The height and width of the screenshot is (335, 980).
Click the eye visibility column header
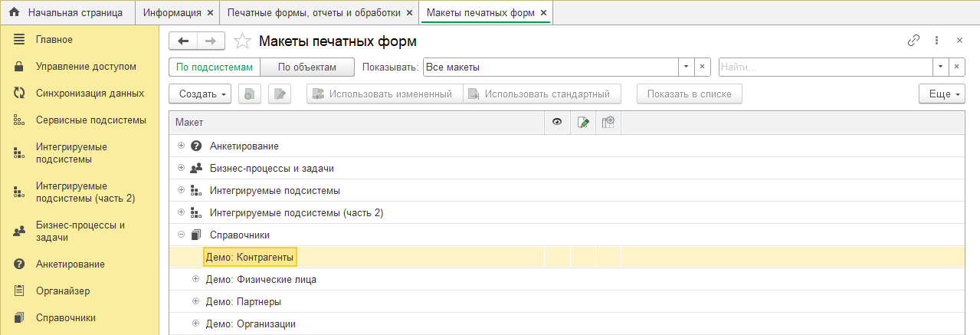[x=557, y=122]
